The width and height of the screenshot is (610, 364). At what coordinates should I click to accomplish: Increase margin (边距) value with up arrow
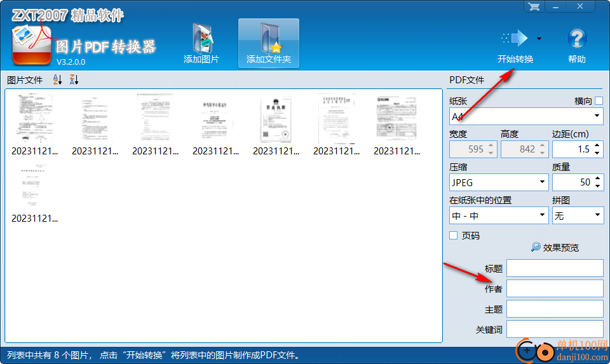[x=597, y=145]
